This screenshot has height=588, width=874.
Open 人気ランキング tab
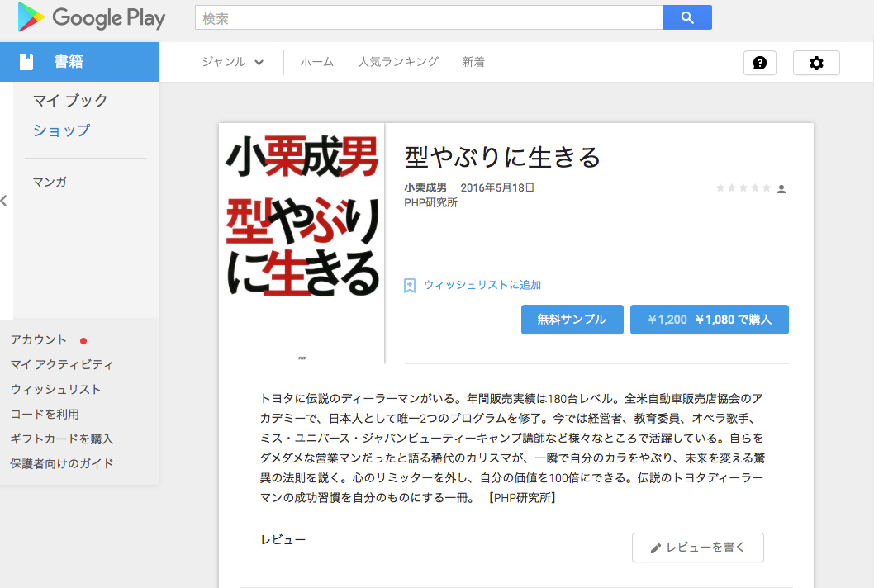[x=398, y=62]
